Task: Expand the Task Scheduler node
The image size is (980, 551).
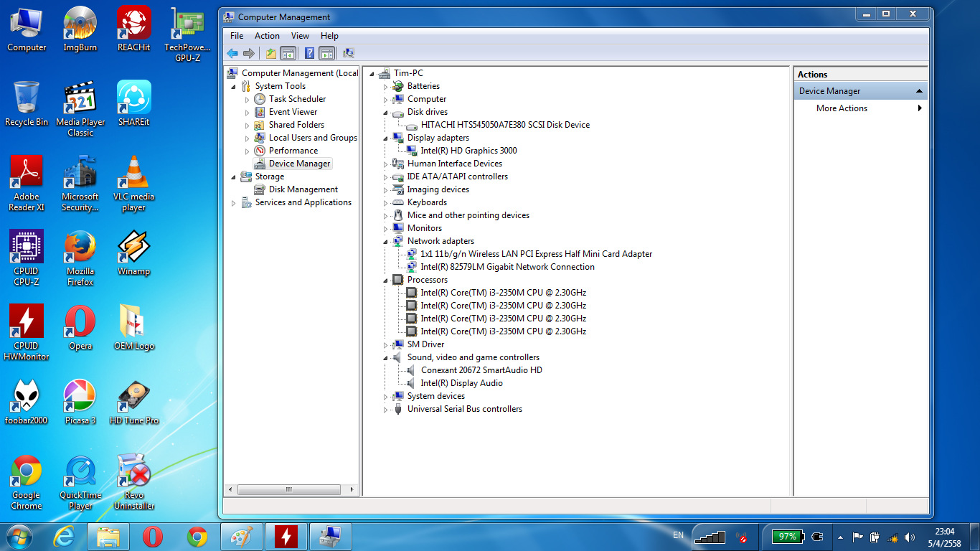Action: pos(248,99)
